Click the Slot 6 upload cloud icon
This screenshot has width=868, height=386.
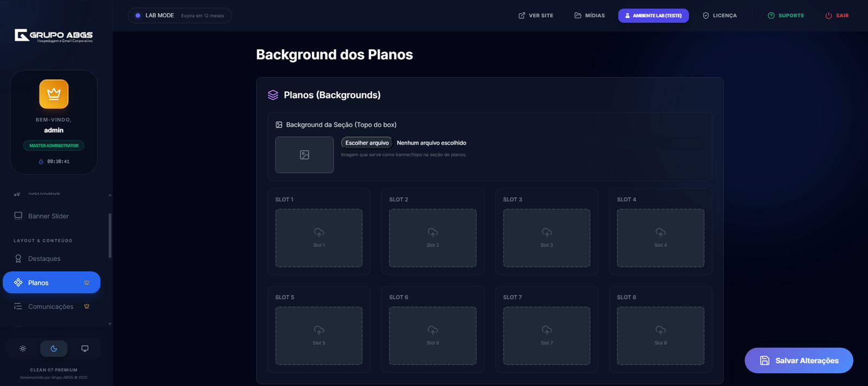pos(432,330)
